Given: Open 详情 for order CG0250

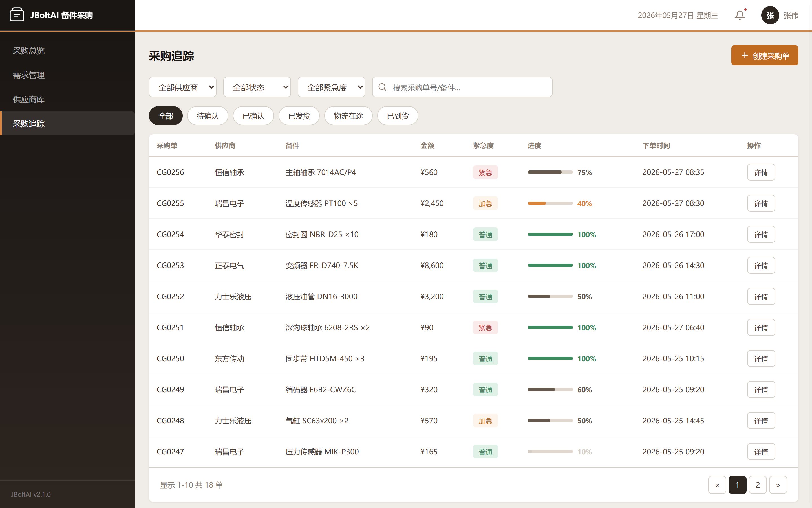Looking at the screenshot, I should (x=761, y=358).
